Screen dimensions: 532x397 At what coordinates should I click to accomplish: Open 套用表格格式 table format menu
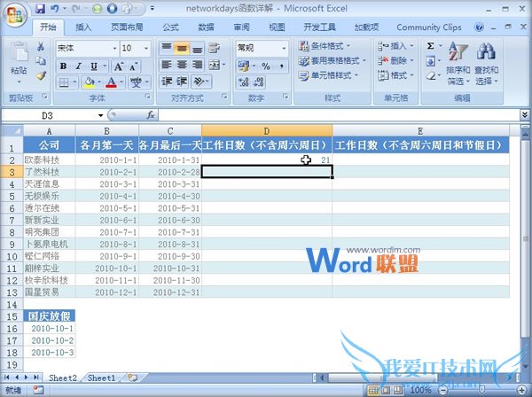[332, 61]
